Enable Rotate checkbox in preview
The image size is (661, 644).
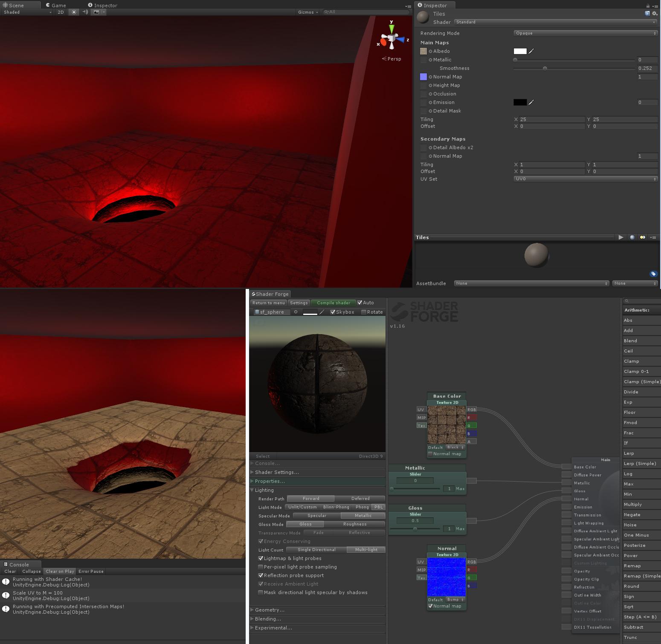pos(364,312)
